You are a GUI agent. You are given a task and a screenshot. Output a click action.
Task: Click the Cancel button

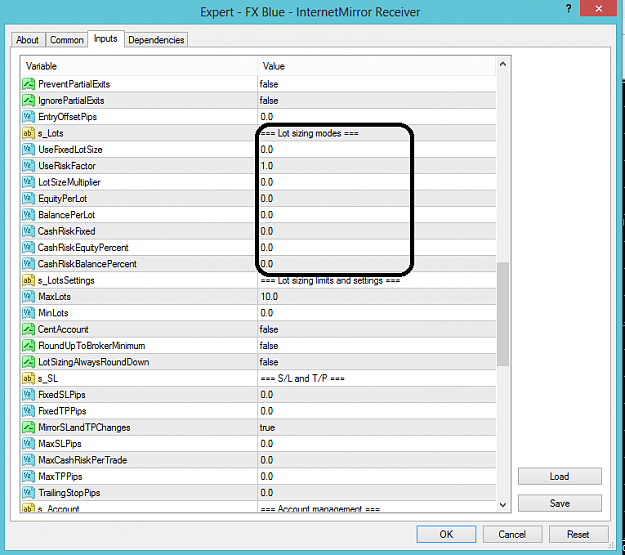[x=512, y=534]
